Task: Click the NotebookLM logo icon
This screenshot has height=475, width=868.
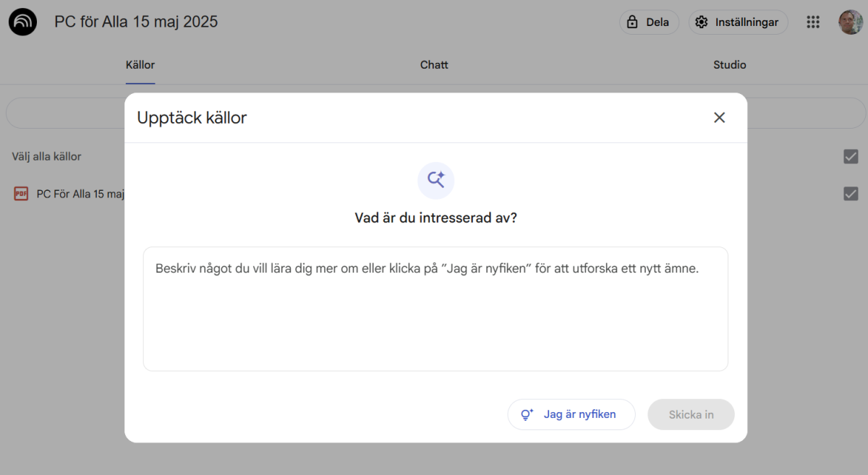Action: [22, 22]
